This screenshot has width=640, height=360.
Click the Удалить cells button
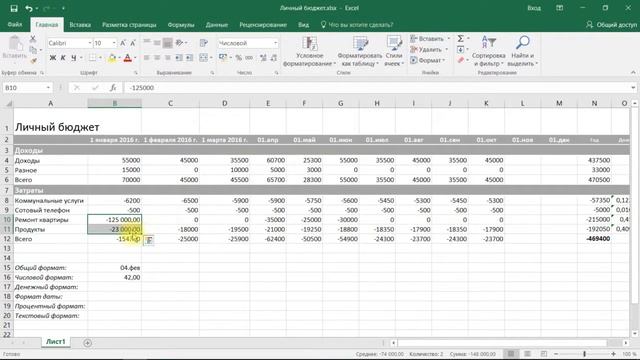tap(429, 49)
